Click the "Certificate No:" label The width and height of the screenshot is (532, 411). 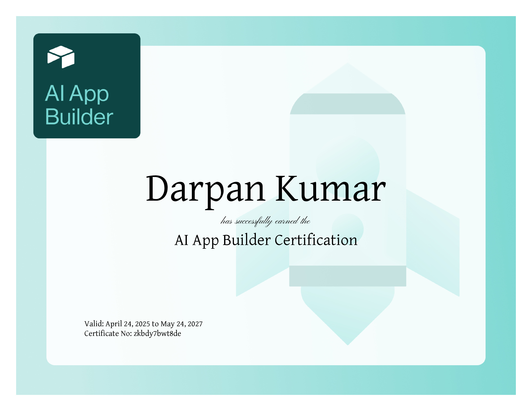coord(108,334)
